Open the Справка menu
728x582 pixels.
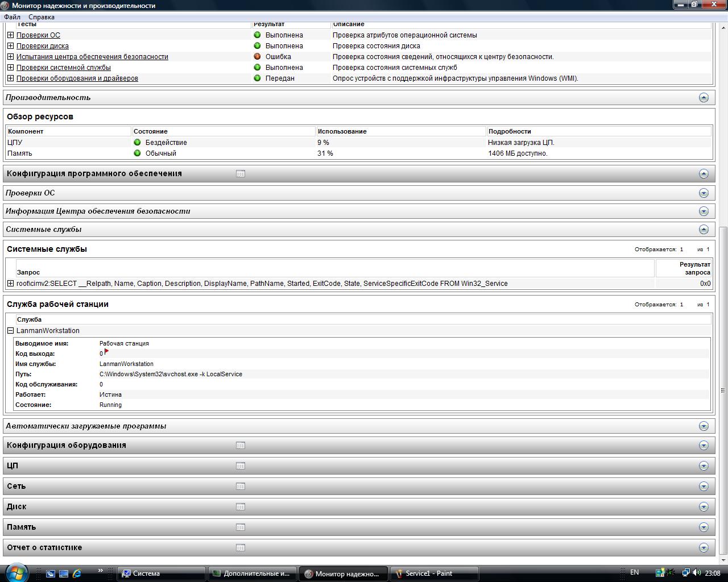pyautogui.click(x=42, y=17)
